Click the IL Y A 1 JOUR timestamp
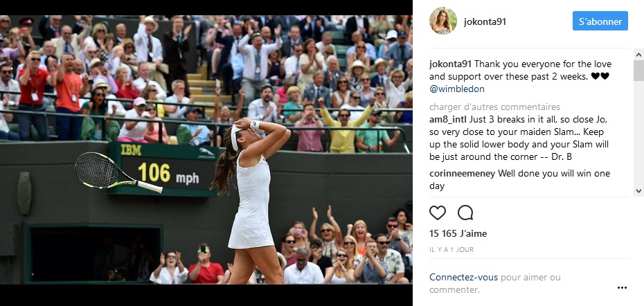The image size is (644, 306). click(x=451, y=249)
